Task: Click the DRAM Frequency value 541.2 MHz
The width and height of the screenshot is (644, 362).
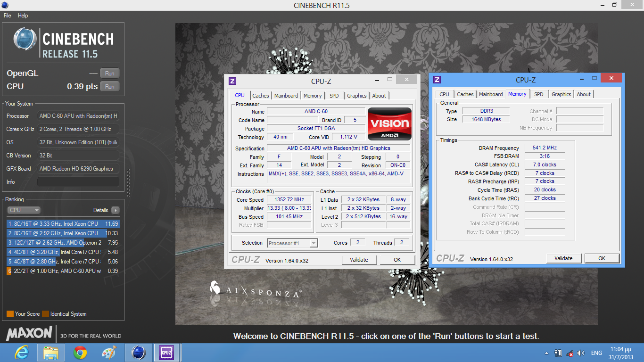Action: 545,148
